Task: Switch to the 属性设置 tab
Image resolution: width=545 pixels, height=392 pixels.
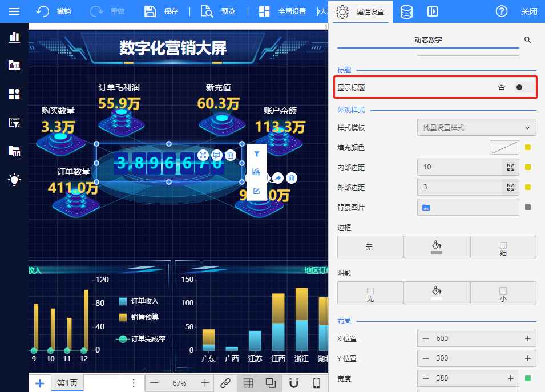Action: [361, 11]
